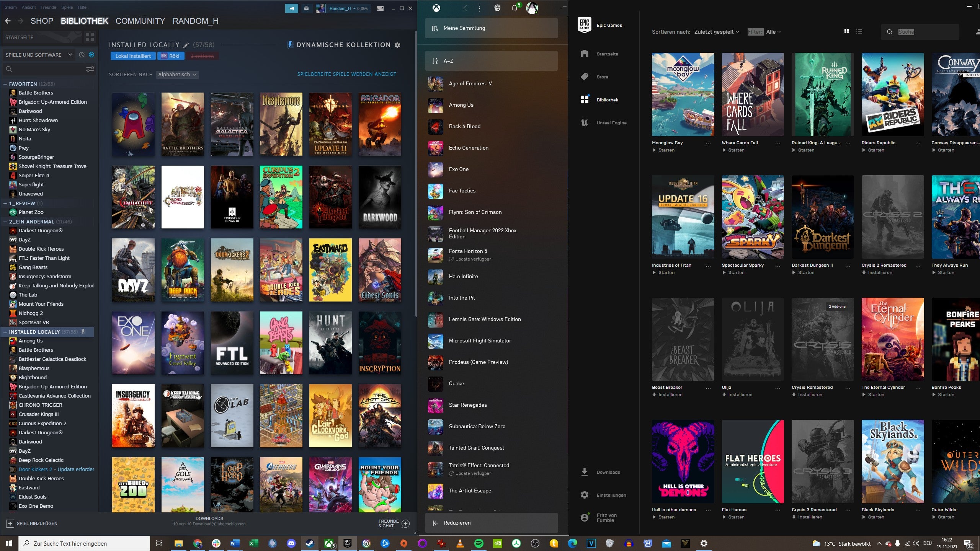Screen dimensions: 980x551
Task: Click Xbox logo in Xbox app
Action: coord(436,8)
